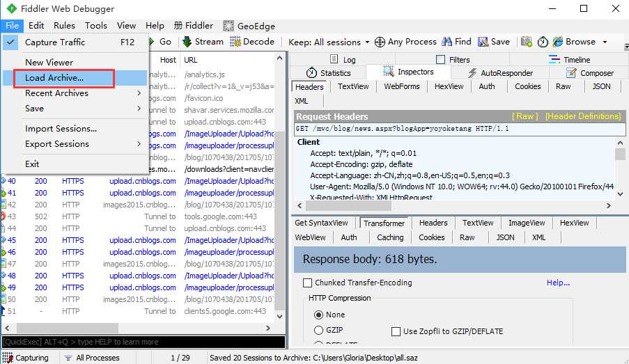This screenshot has height=364, width=629.
Task: Click the All Processes filter icon
Action: (x=68, y=358)
